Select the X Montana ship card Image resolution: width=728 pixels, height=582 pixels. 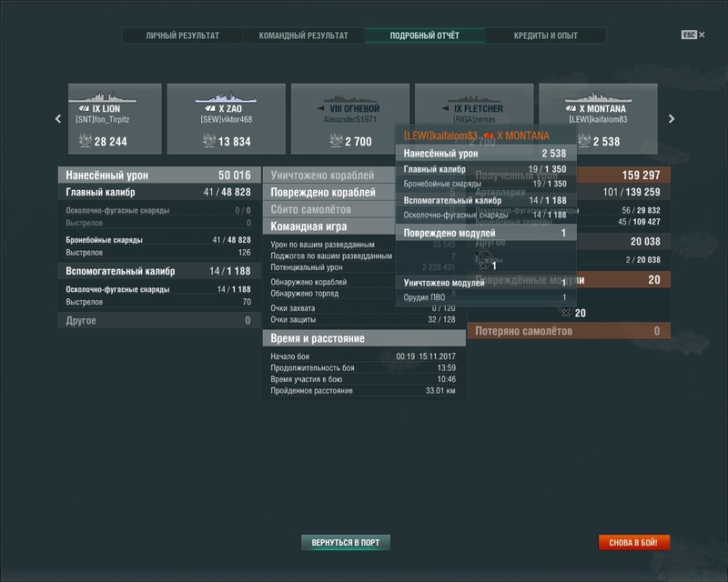pyautogui.click(x=619, y=118)
